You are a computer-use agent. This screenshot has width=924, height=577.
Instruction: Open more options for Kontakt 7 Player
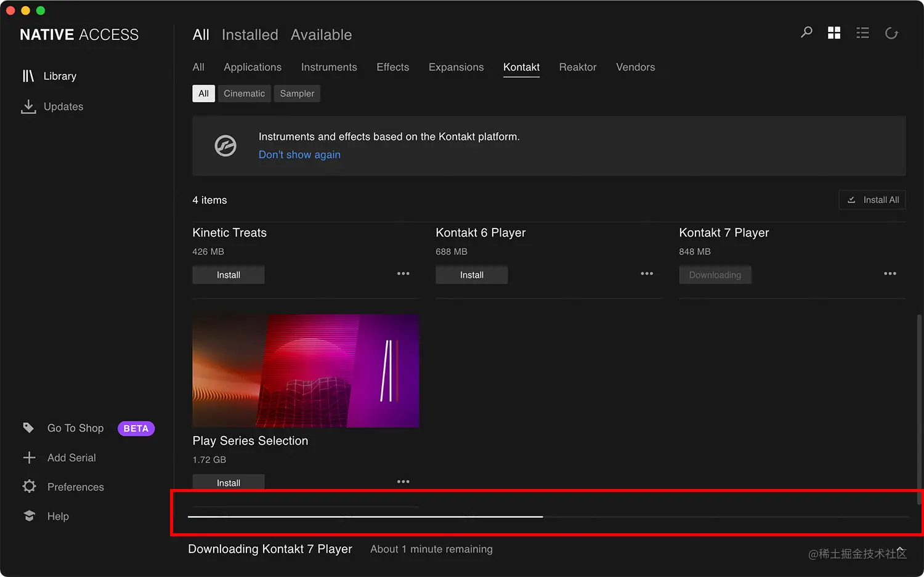(x=890, y=273)
